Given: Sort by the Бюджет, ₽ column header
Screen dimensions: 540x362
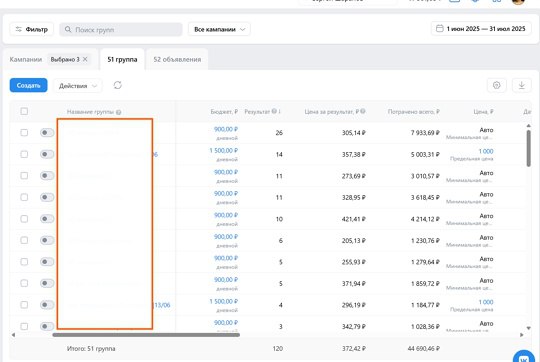Looking at the screenshot, I should tap(224, 112).
